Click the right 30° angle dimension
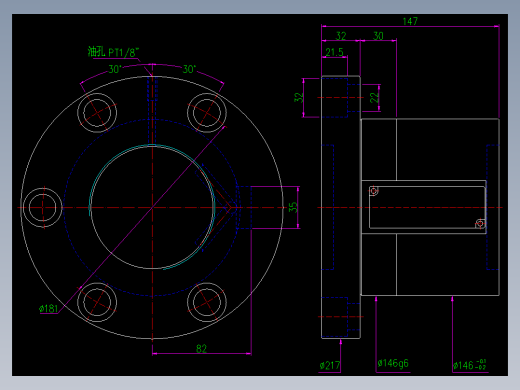 (x=189, y=69)
